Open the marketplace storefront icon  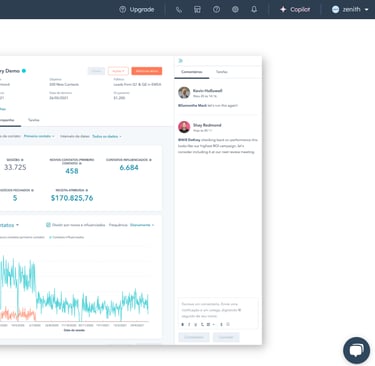click(197, 9)
